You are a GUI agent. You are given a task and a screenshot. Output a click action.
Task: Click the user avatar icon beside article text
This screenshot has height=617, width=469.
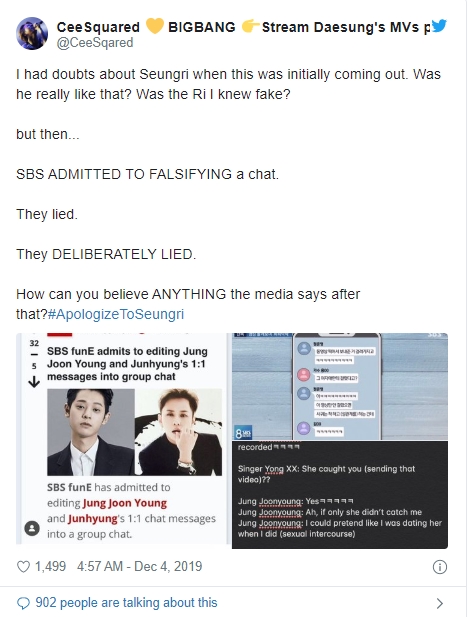point(32,528)
